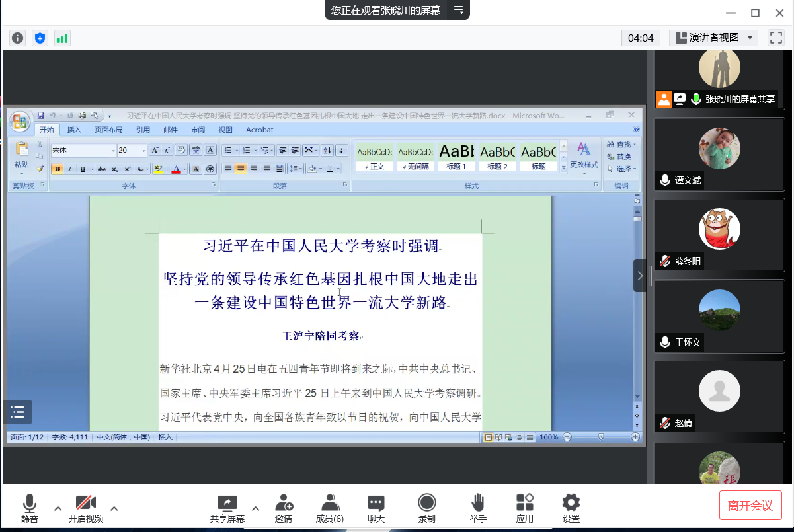Expand the bullet list dropdown arrow
The height and width of the screenshot is (532, 794).
point(236,149)
